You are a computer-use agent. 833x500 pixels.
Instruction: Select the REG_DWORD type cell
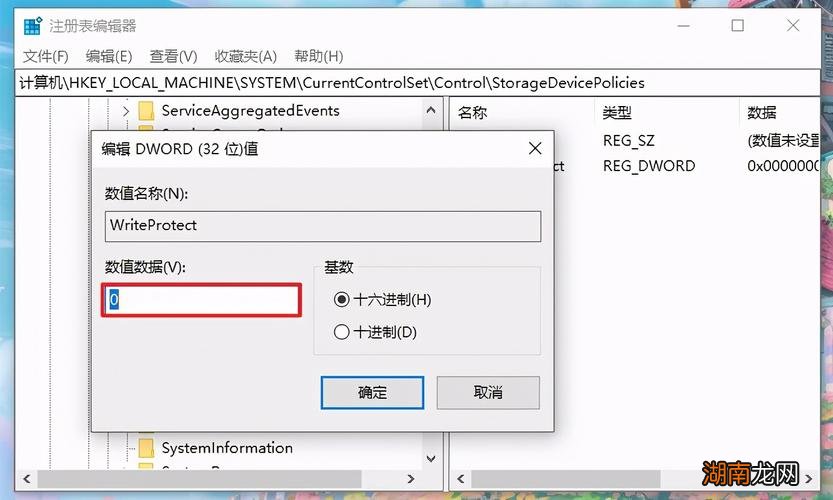click(649, 166)
